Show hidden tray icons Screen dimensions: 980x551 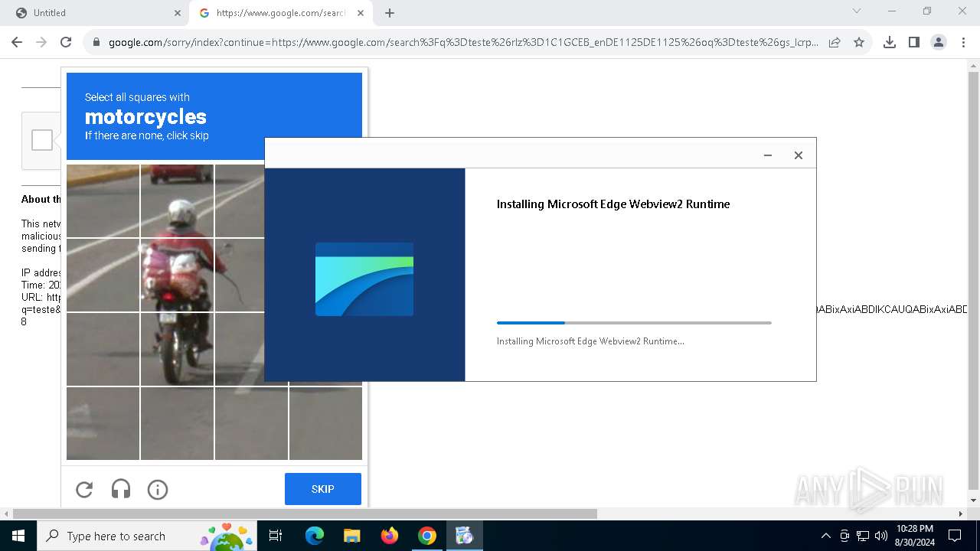(825, 536)
